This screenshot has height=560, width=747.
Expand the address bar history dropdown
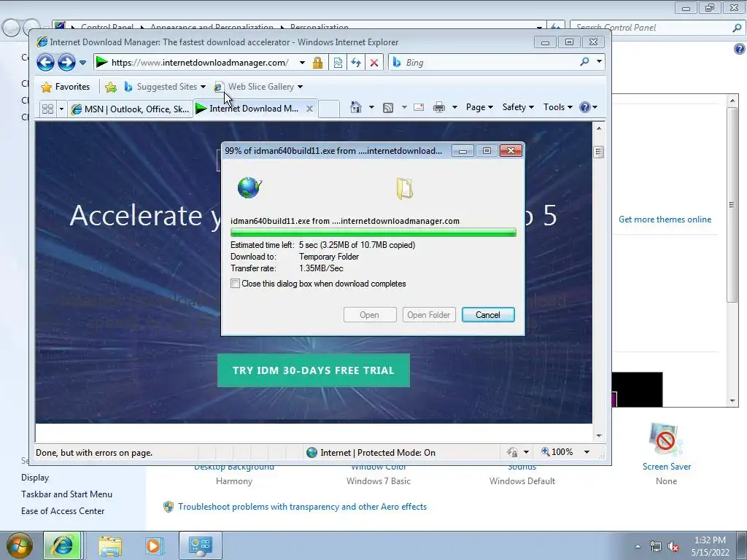pos(302,63)
